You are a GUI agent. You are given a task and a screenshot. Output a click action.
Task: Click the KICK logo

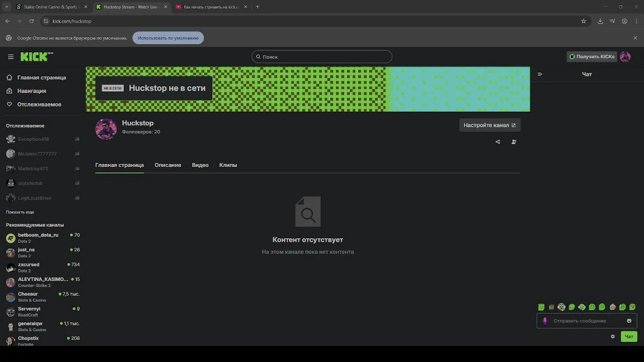tap(37, 57)
